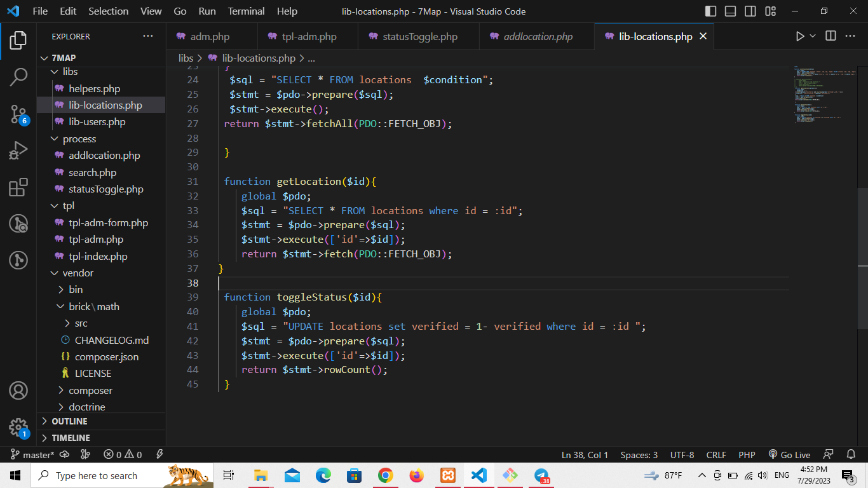Click the libs breadcrumb
The image size is (868, 488).
click(186, 58)
